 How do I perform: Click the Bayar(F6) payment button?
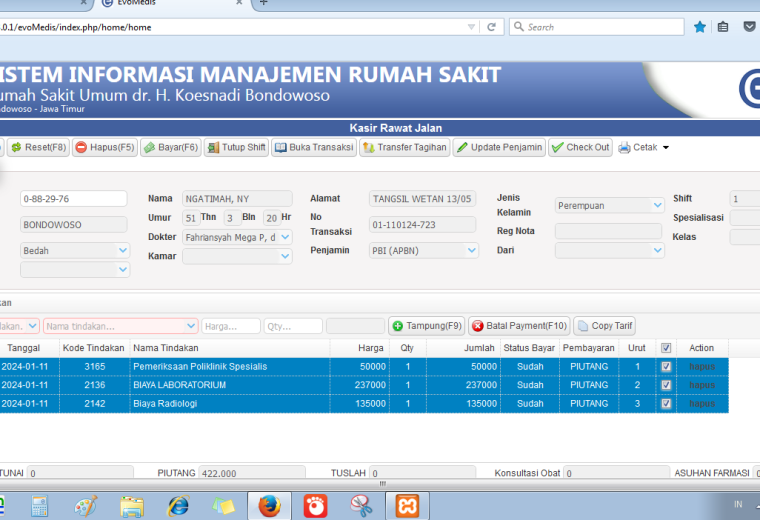[171, 147]
